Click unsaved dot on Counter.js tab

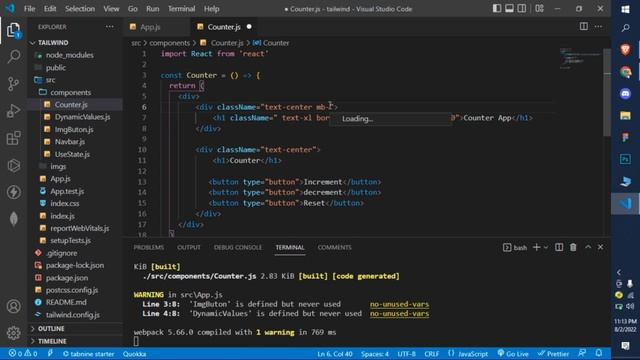tap(249, 27)
